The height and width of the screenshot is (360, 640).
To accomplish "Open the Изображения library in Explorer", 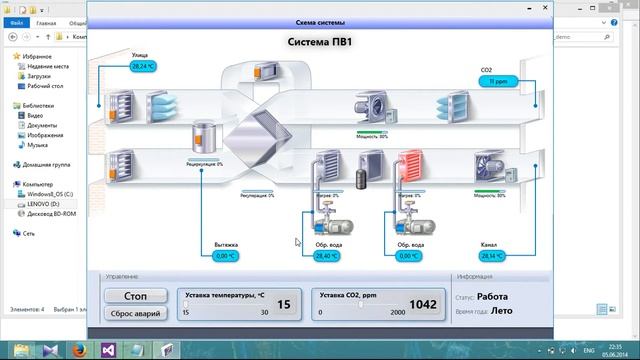I will click(45, 135).
